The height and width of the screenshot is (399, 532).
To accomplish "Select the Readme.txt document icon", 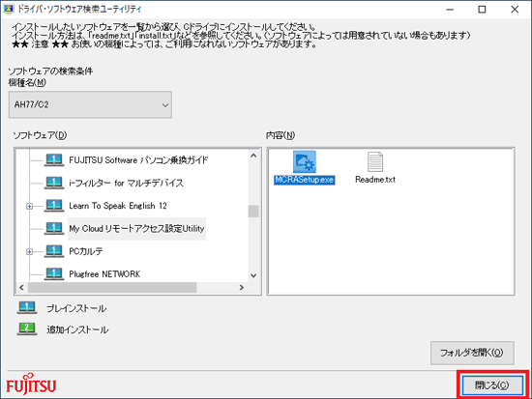I will [x=375, y=161].
